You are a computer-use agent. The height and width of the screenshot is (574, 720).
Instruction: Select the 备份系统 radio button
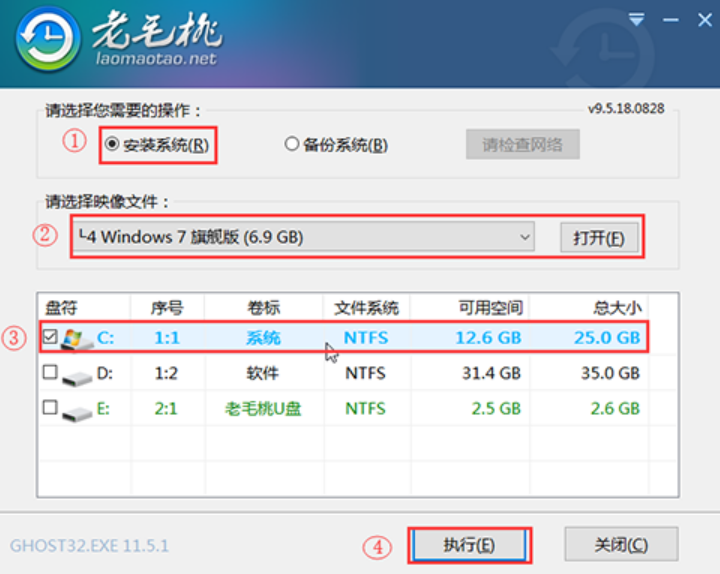(x=292, y=145)
